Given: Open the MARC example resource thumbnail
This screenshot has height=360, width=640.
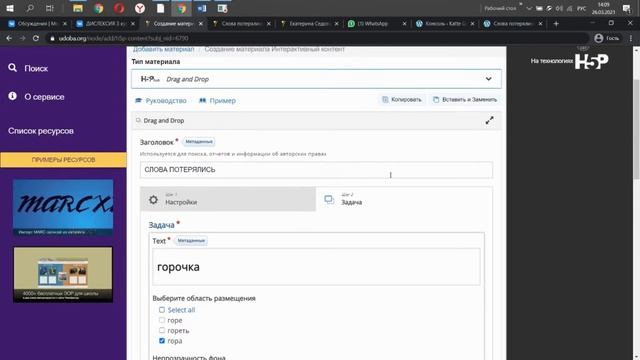Looking at the screenshot, I should pyautogui.click(x=63, y=208).
